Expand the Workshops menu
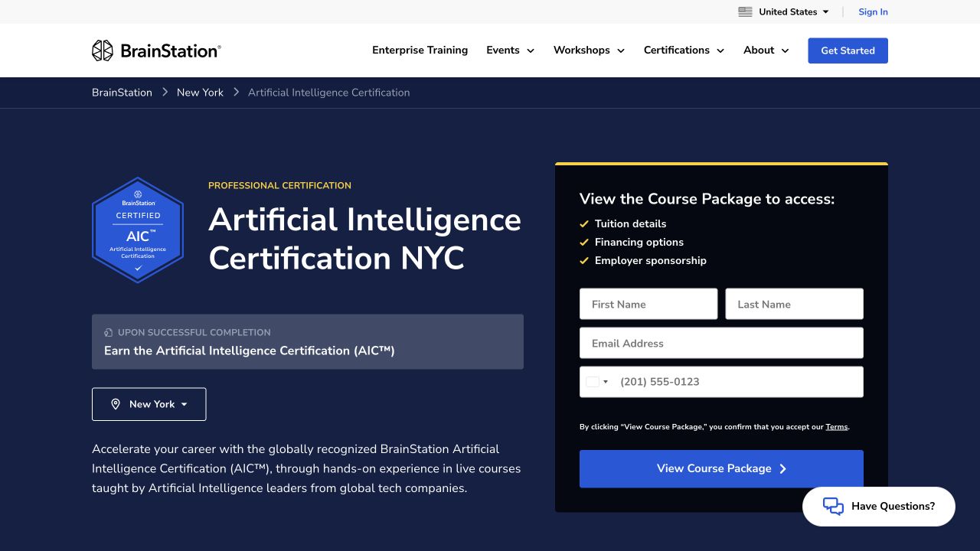This screenshot has width=980, height=551. coord(589,51)
